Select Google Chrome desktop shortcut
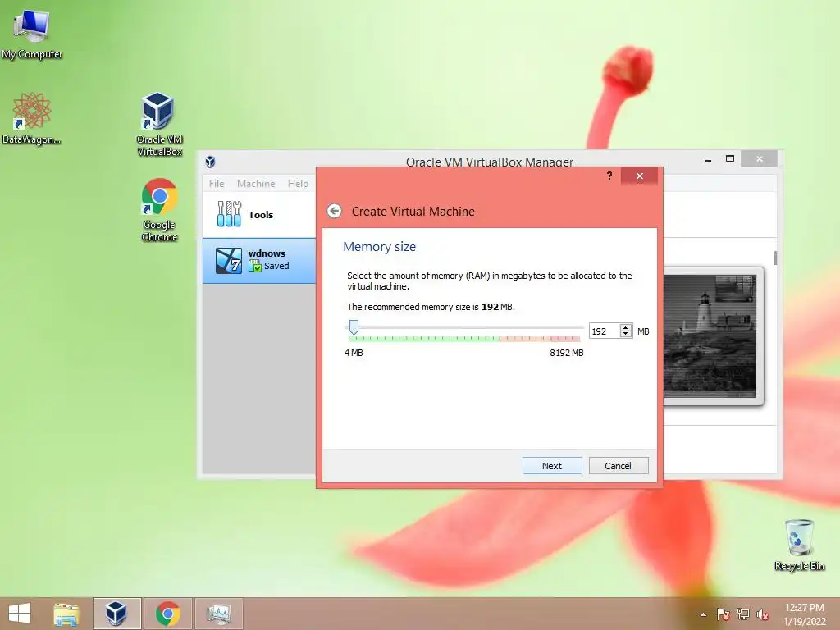Image resolution: width=840 pixels, height=630 pixels. coord(159,209)
